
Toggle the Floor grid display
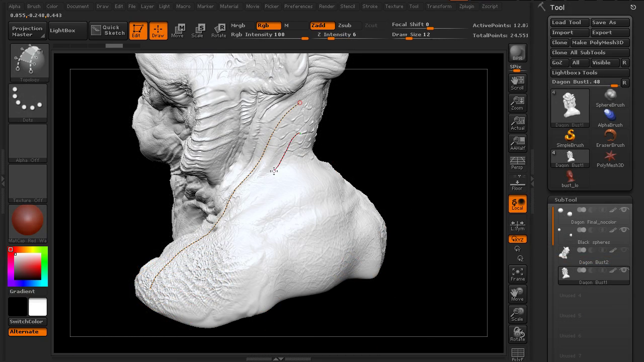517,184
